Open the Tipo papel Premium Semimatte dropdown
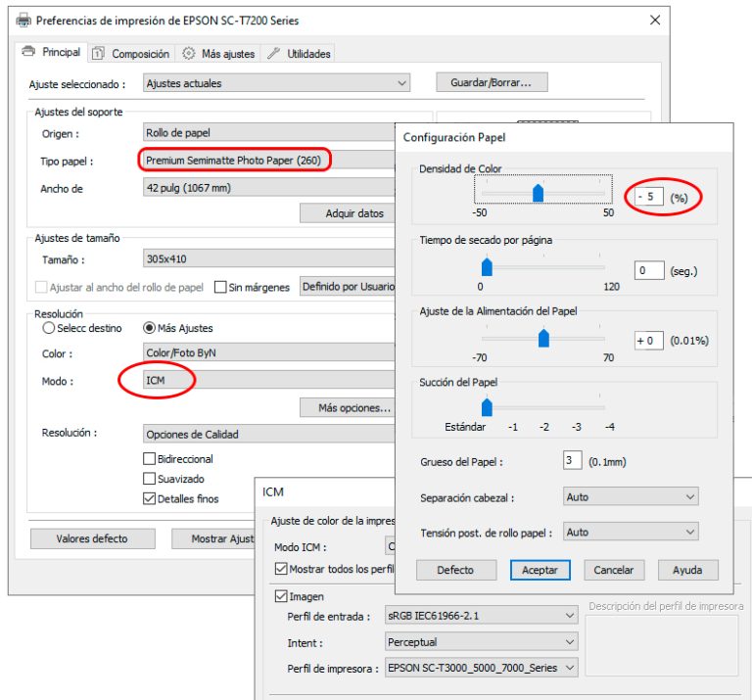Screen dimensions: 752x700 [x=269, y=161]
